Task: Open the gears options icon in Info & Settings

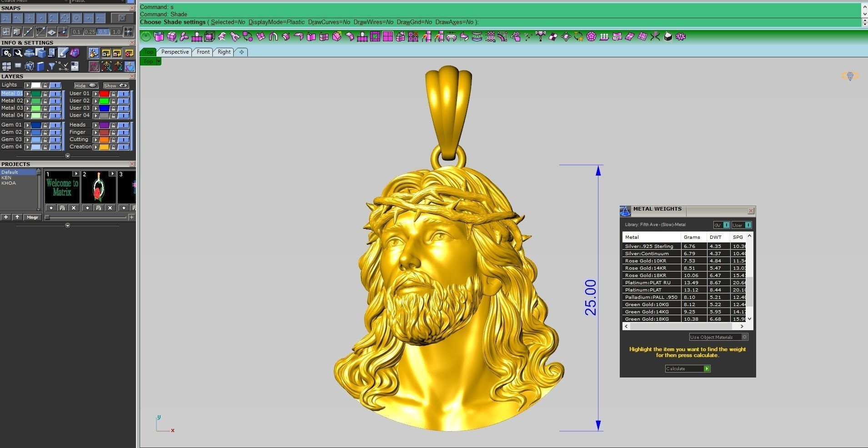Action: pyautogui.click(x=6, y=53)
